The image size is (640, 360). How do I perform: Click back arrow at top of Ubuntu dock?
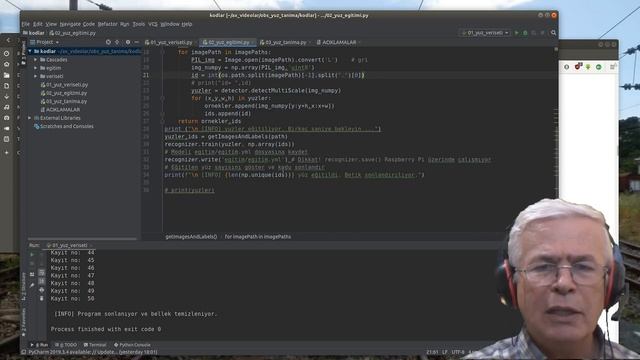[8, 40]
